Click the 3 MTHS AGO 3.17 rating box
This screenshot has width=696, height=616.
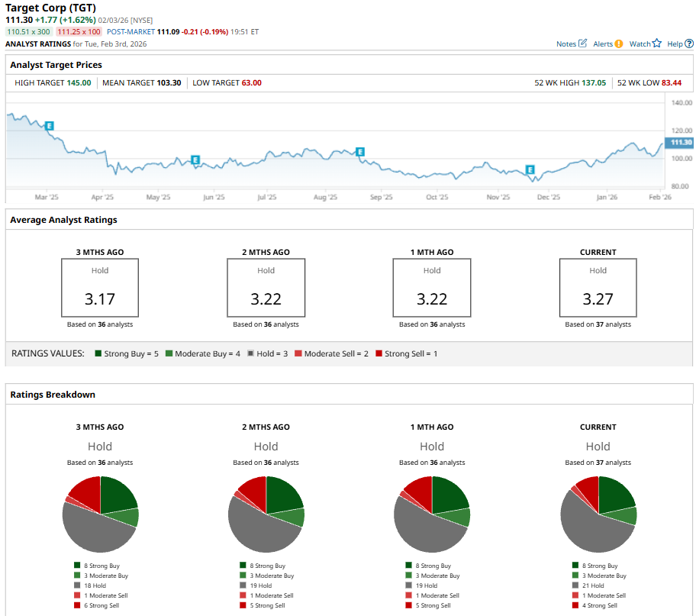click(x=100, y=287)
